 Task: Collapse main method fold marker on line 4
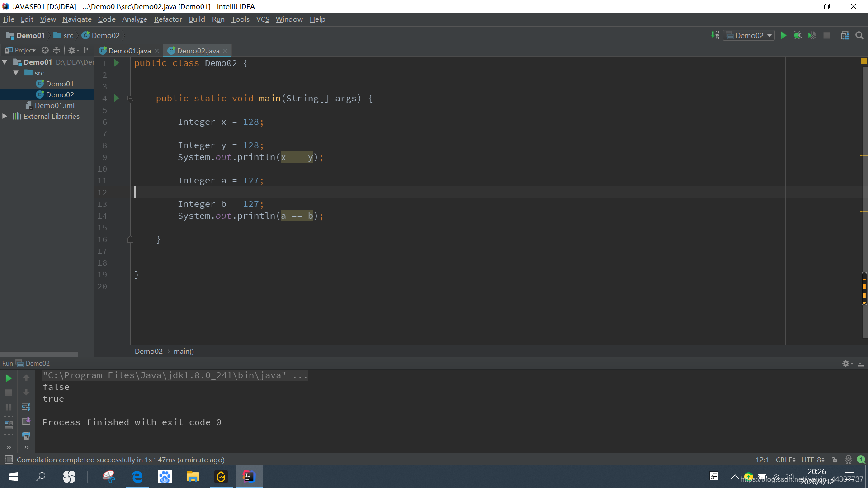click(130, 99)
